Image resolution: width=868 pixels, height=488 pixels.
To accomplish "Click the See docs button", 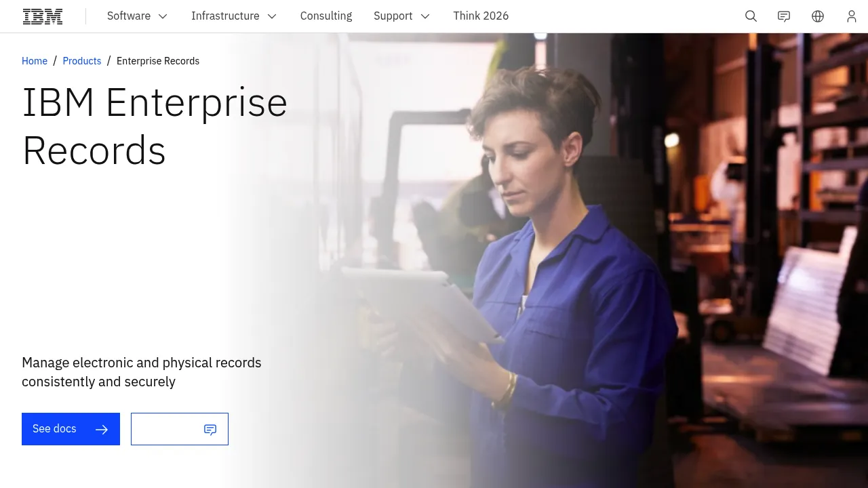I will [71, 429].
